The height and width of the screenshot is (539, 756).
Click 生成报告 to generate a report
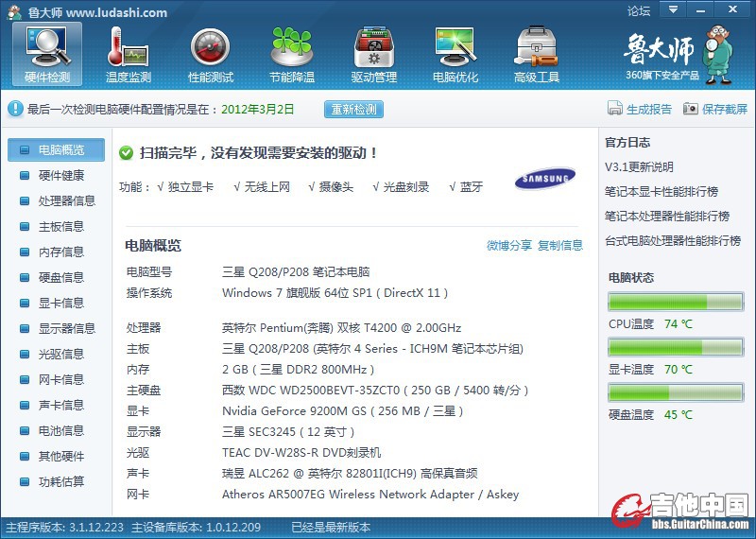[x=649, y=109]
